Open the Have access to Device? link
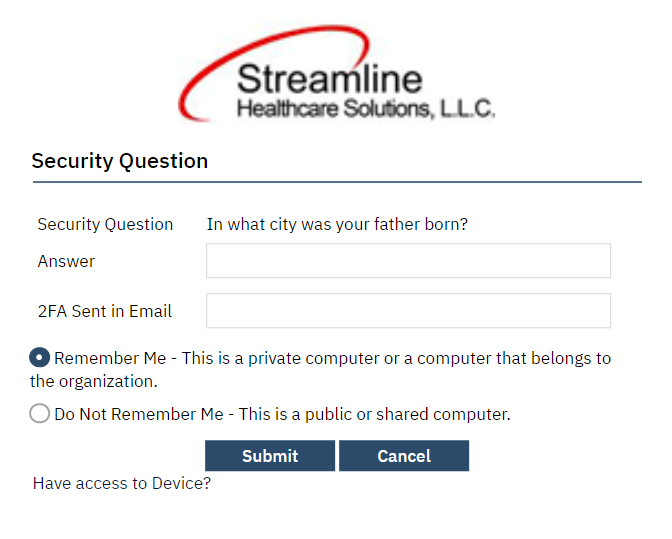This screenshot has height=539, width=672. point(122,484)
